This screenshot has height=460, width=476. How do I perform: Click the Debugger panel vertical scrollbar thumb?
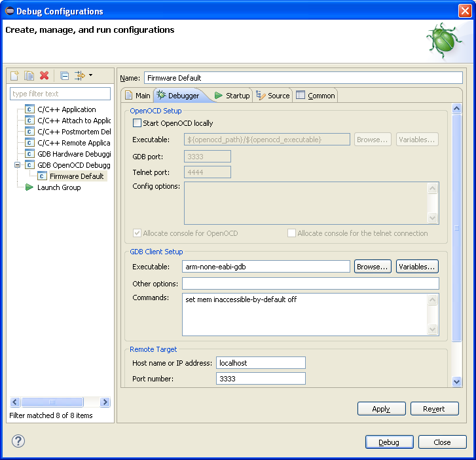[x=456, y=228]
